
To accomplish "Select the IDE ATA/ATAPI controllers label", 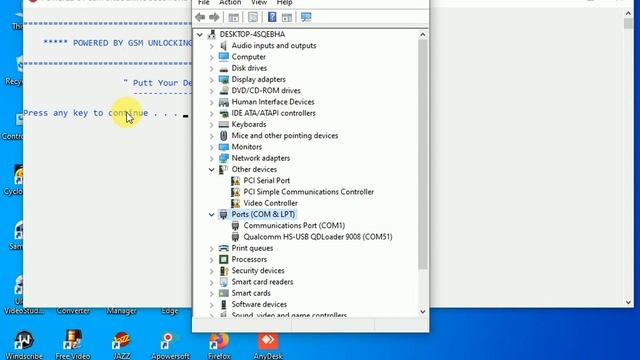I will pyautogui.click(x=273, y=113).
